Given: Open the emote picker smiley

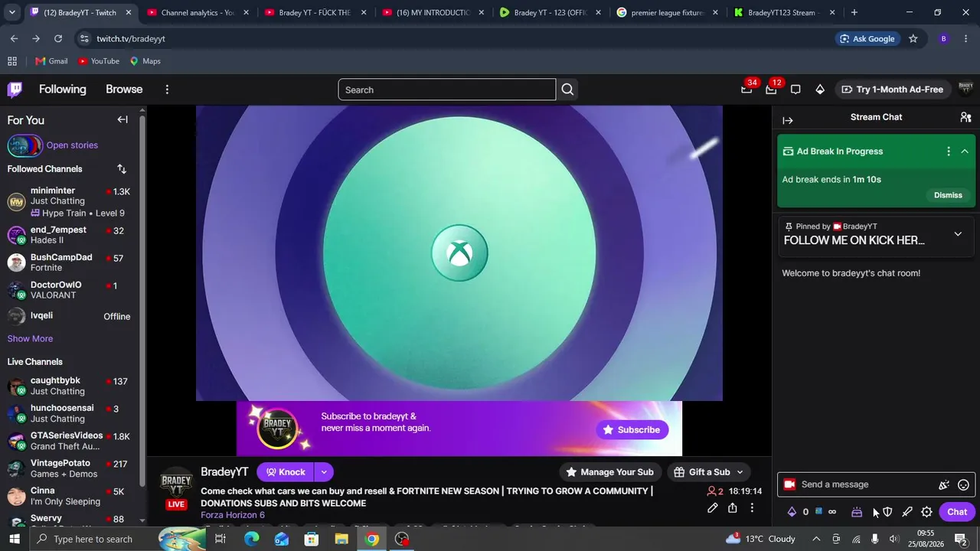Looking at the screenshot, I should [x=964, y=484].
